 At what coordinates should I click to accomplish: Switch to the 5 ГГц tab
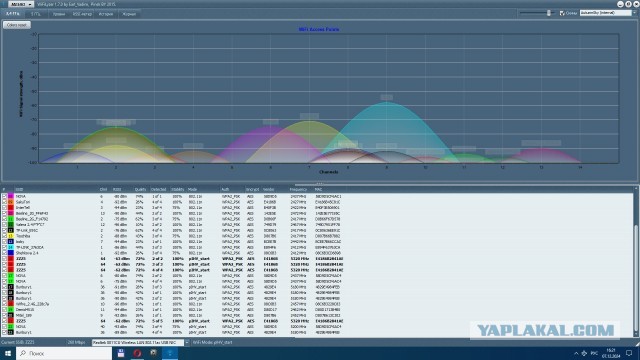point(36,14)
